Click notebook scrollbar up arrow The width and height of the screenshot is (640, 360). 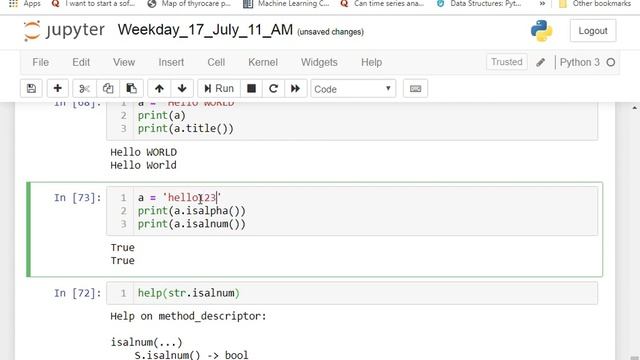click(x=634, y=108)
